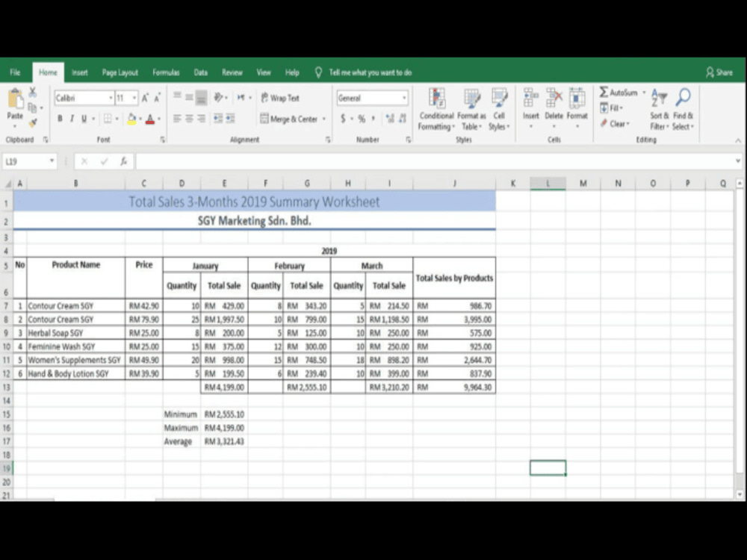Switch to the Page Layout tab
Image resolution: width=747 pixels, height=560 pixels.
tap(120, 72)
